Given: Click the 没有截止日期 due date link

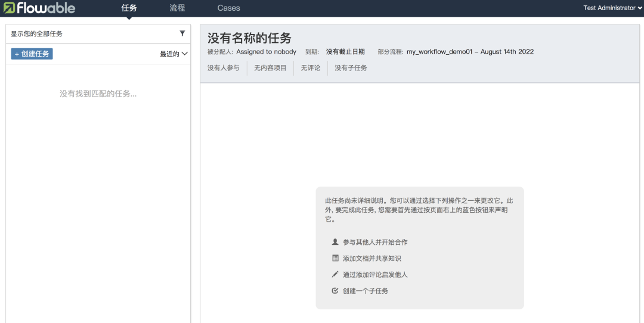Looking at the screenshot, I should pos(345,52).
